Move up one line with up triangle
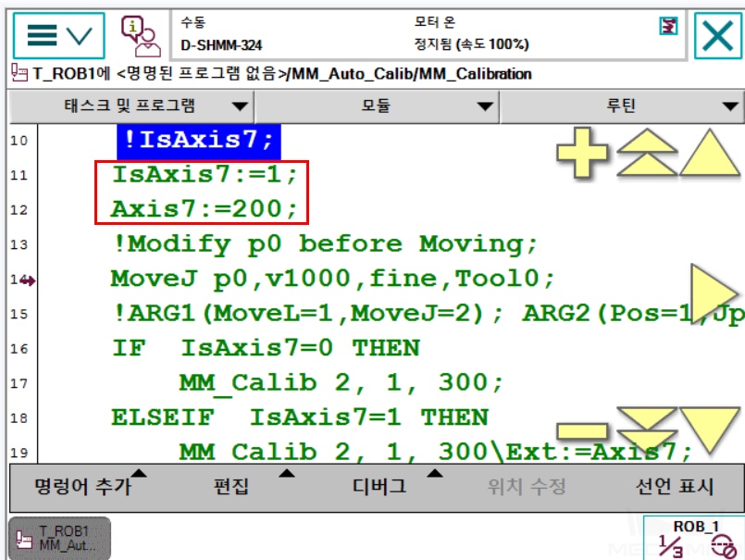The image size is (745, 560). coord(709,153)
